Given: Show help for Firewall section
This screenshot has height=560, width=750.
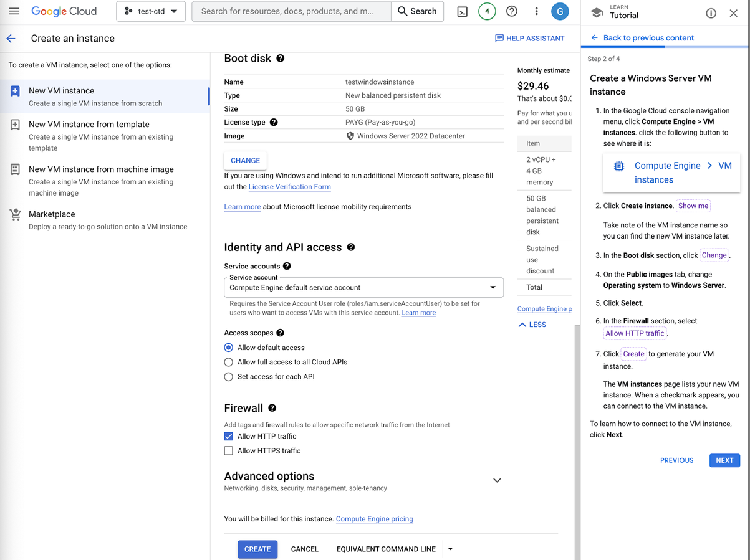Looking at the screenshot, I should tap(272, 408).
